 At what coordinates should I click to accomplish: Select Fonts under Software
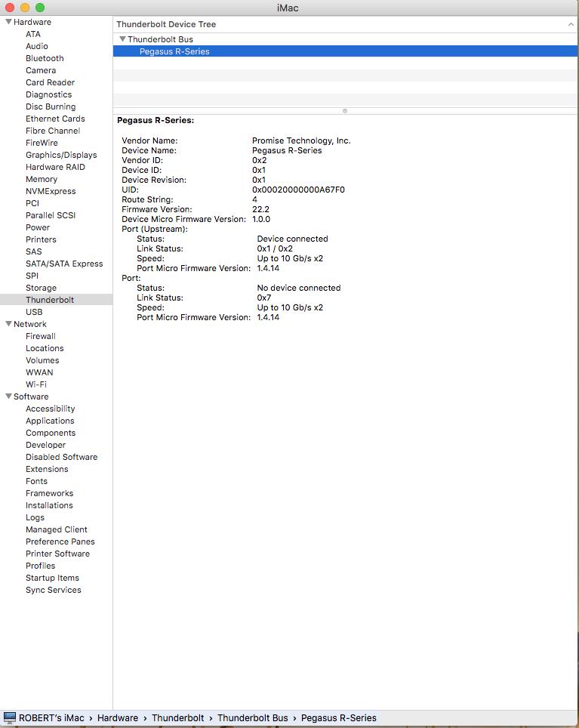tap(37, 481)
